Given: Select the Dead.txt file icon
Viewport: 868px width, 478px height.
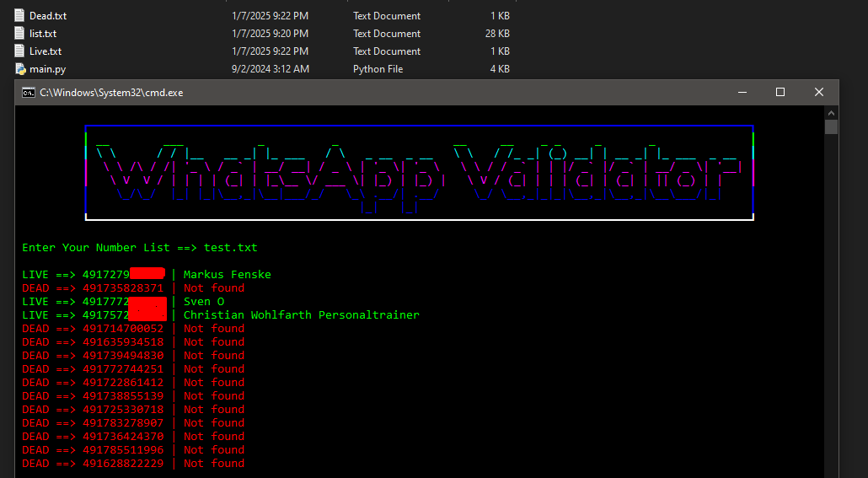Looking at the screenshot, I should 20,15.
